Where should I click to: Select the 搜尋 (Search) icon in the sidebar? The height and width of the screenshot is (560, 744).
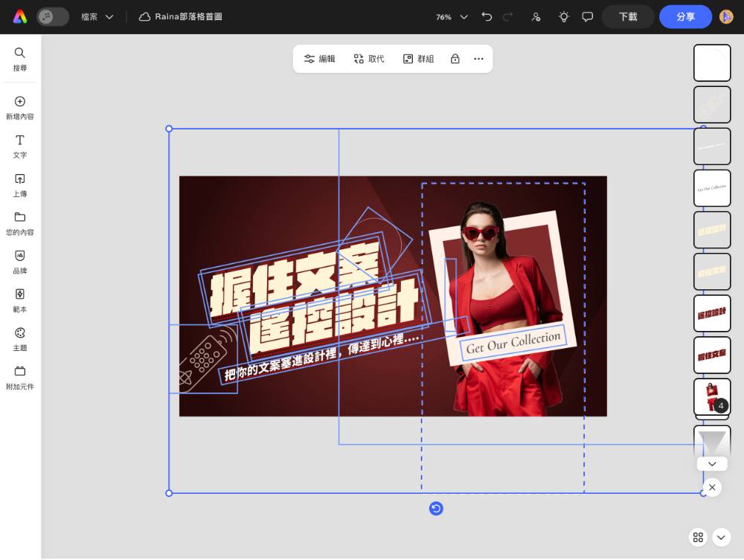pos(19,57)
